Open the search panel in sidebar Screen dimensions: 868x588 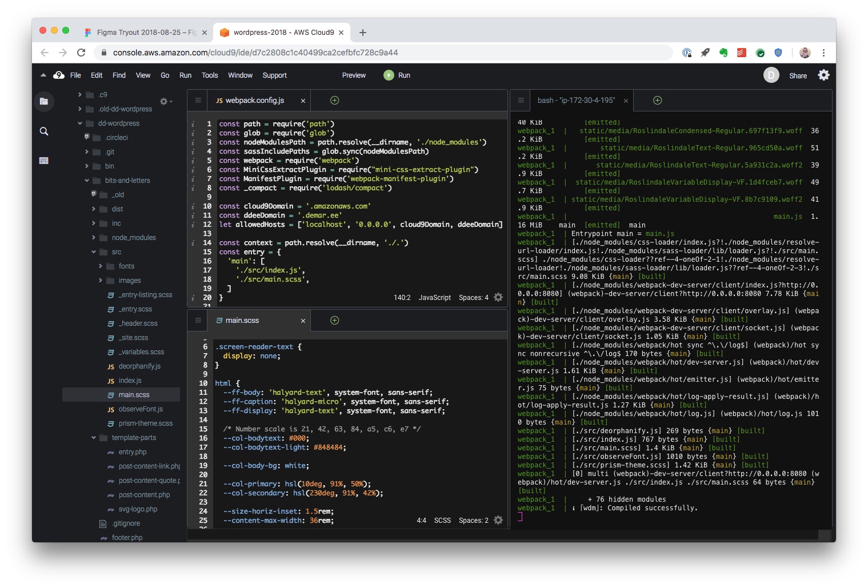pyautogui.click(x=44, y=131)
